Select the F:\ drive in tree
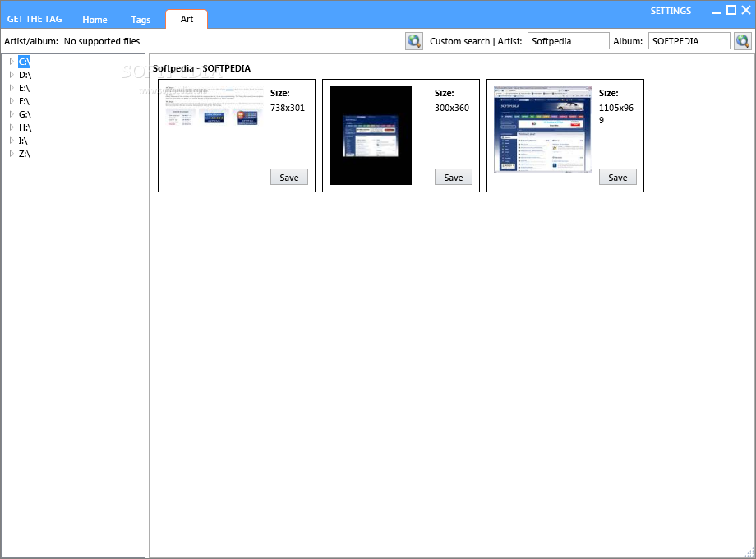 coord(24,101)
